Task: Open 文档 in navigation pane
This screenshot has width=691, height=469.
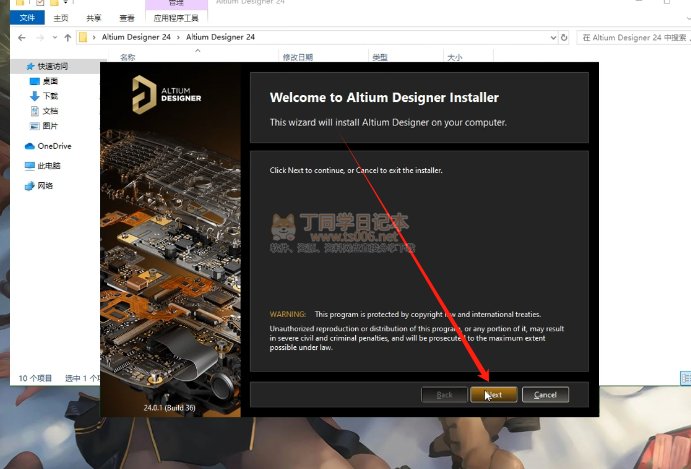Action: [50, 111]
